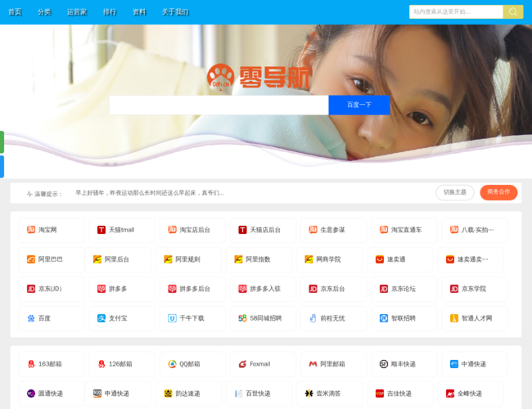The image size is (532, 409).
Task: Open the 淘宝店后台 icon
Action: [172, 230]
